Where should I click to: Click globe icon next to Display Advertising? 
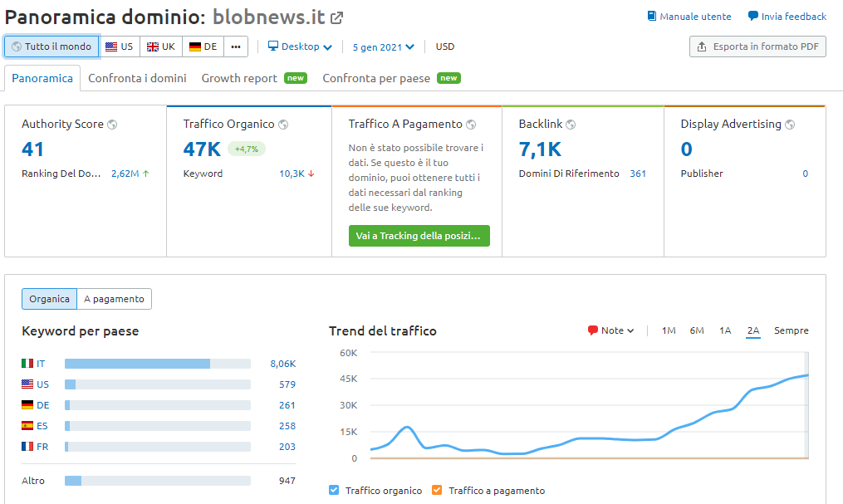tap(790, 125)
